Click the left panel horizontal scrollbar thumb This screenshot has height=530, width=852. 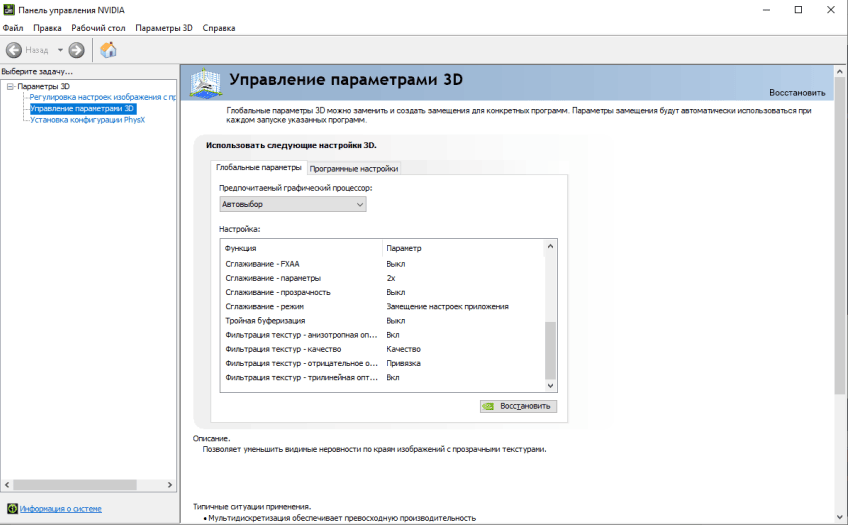point(76,487)
